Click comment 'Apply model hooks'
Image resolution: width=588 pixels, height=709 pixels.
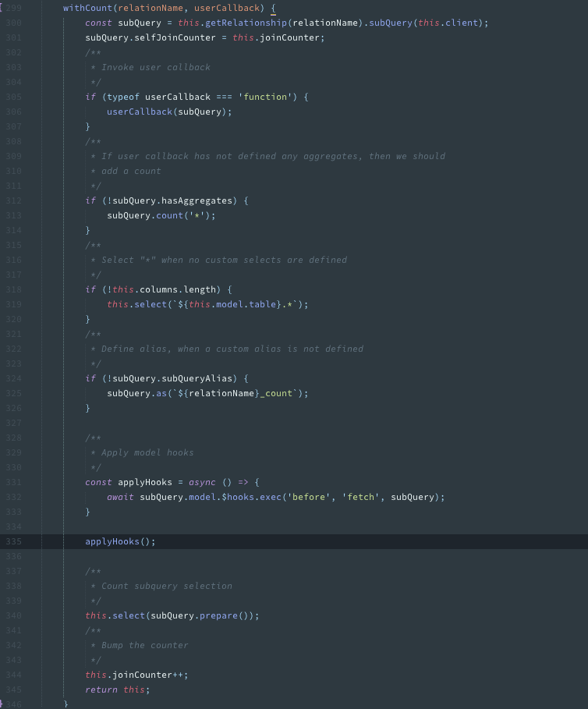147,452
